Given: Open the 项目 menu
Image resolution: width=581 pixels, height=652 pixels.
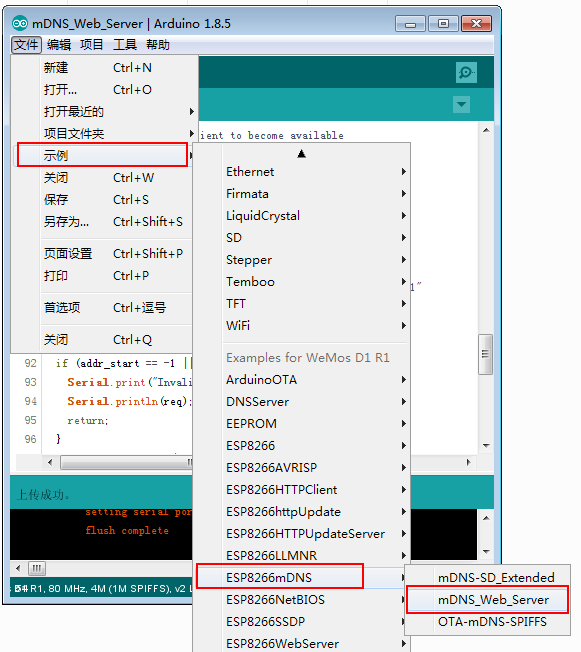Looking at the screenshot, I should [91, 44].
